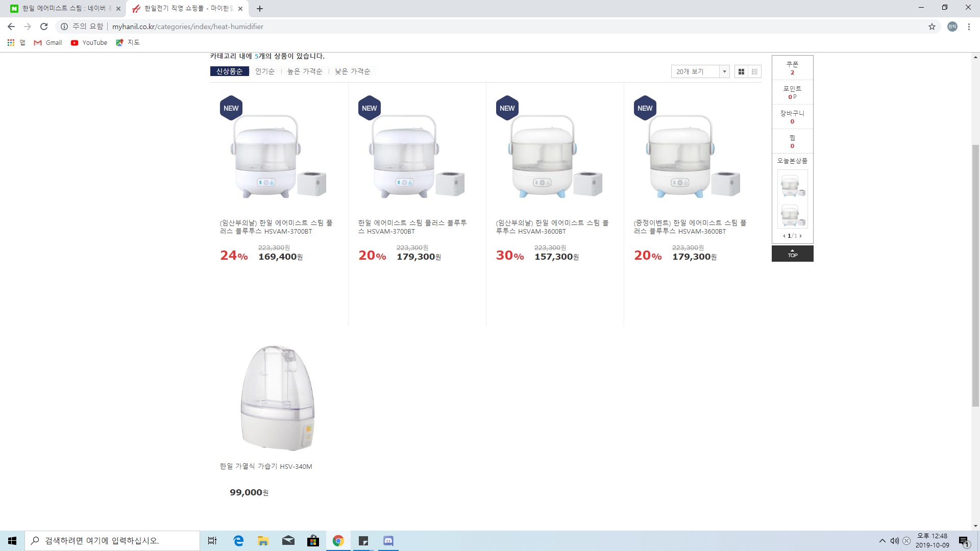This screenshot has width=980, height=551.
Task: Open the YouTube bookmark
Action: tap(89, 43)
